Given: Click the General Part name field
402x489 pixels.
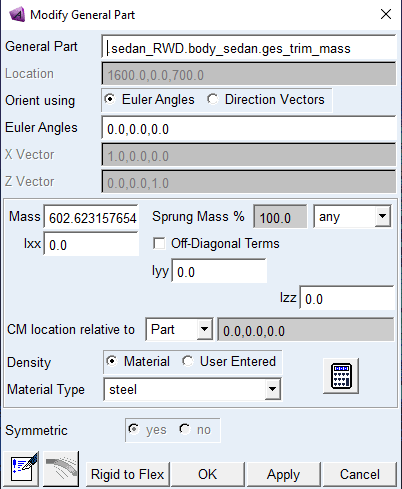Looking at the screenshot, I should click(249, 48).
